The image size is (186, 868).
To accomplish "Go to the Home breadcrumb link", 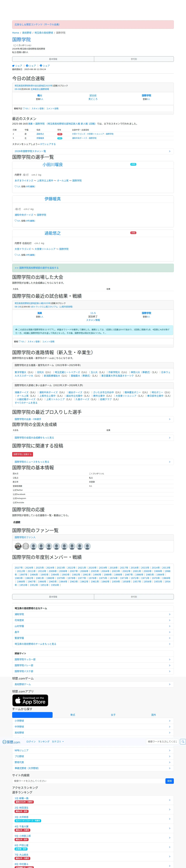I will click(x=15, y=33).
